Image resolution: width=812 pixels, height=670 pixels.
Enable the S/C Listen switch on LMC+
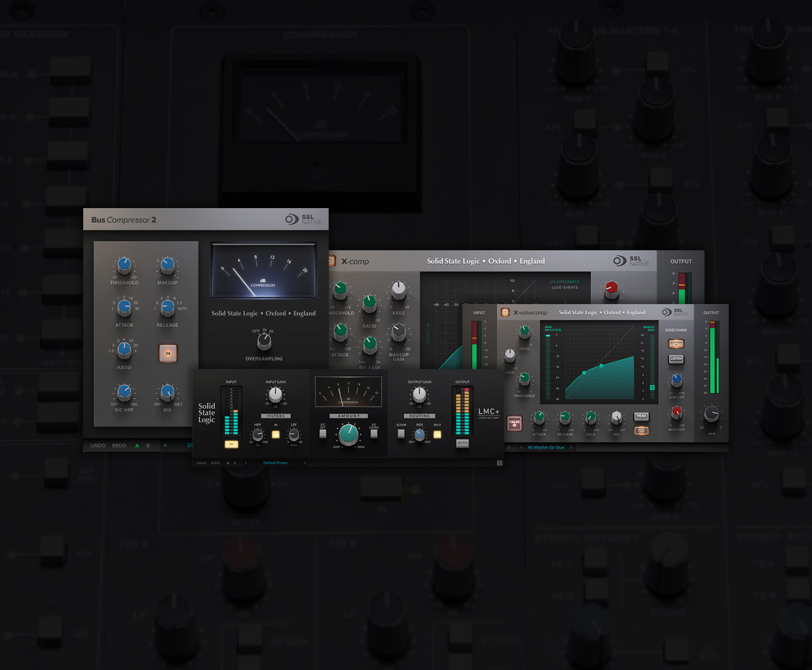point(374,434)
